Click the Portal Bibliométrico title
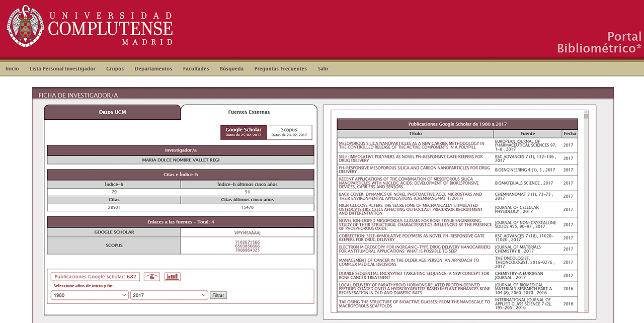 click(x=599, y=43)
